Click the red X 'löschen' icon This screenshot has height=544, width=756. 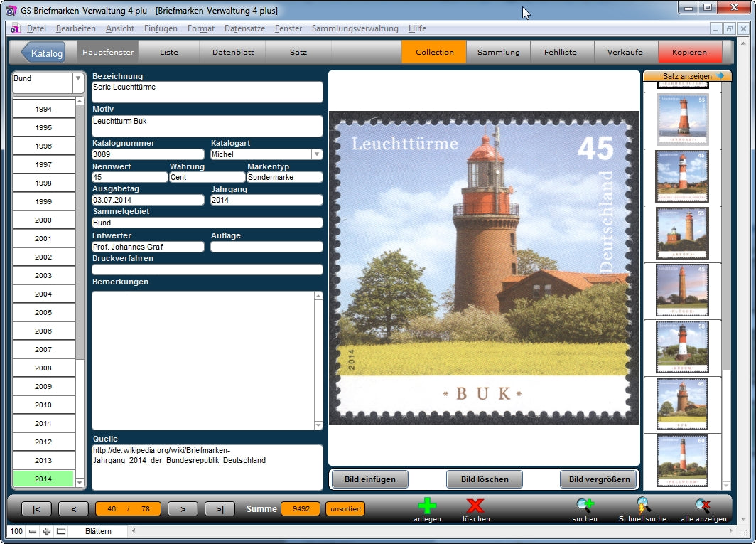[475, 506]
